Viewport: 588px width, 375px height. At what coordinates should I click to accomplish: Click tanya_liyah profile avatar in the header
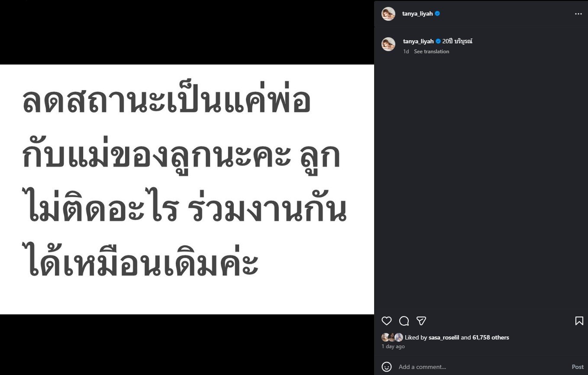(x=388, y=13)
